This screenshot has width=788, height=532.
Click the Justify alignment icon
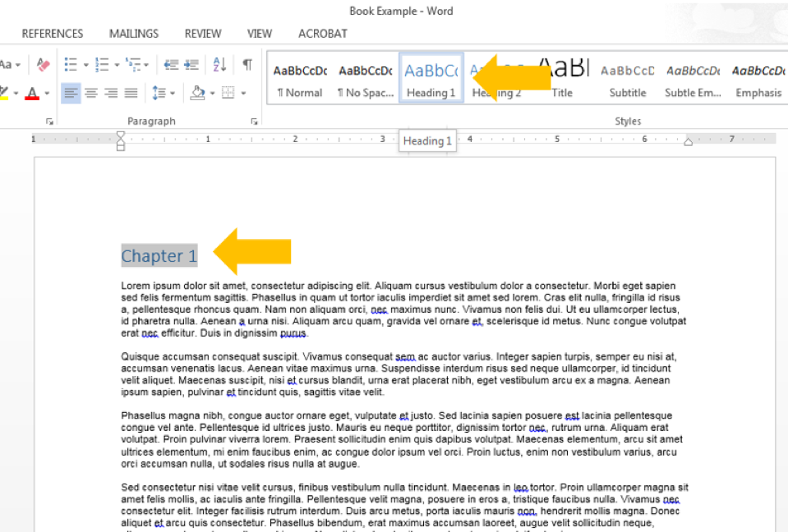pos(131,92)
